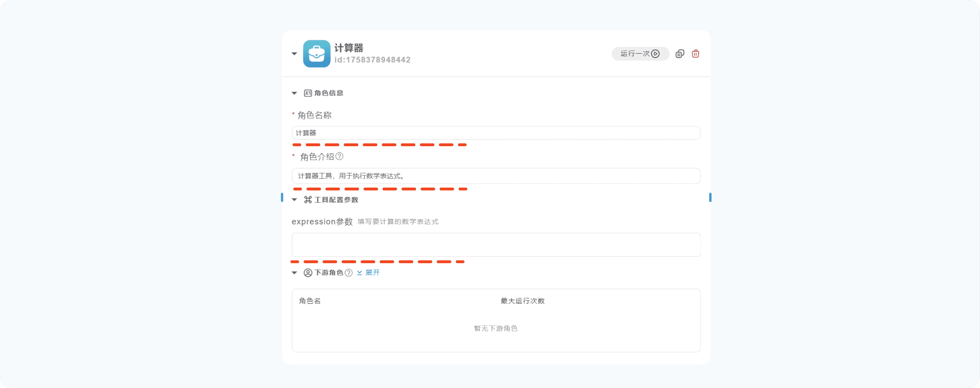
Task: Click into the 角色介绍 input field
Action: [496, 176]
